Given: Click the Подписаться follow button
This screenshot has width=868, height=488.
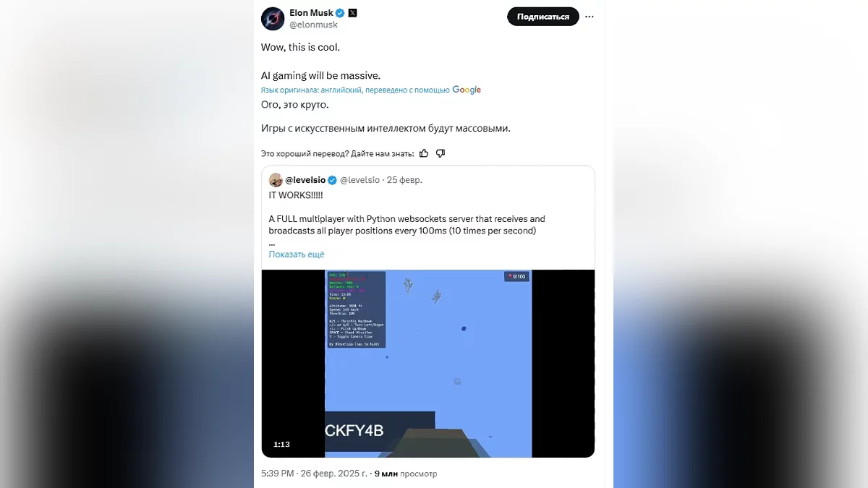Looking at the screenshot, I should (543, 17).
